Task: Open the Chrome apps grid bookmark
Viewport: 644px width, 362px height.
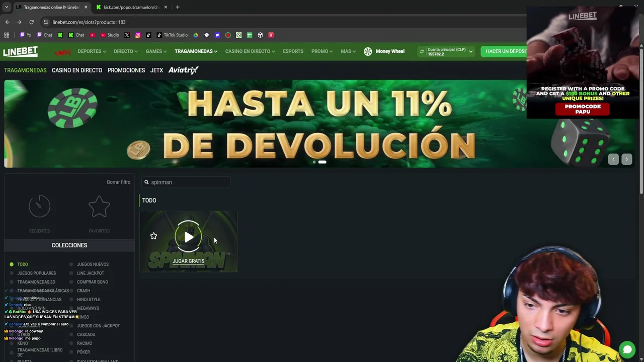Action: [7, 35]
